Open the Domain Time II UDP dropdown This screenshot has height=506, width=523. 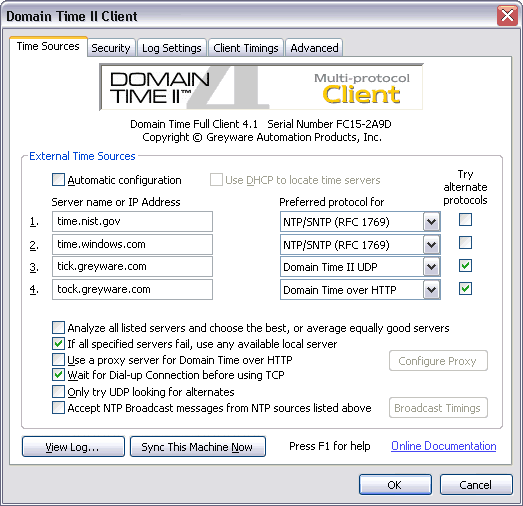[432, 267]
